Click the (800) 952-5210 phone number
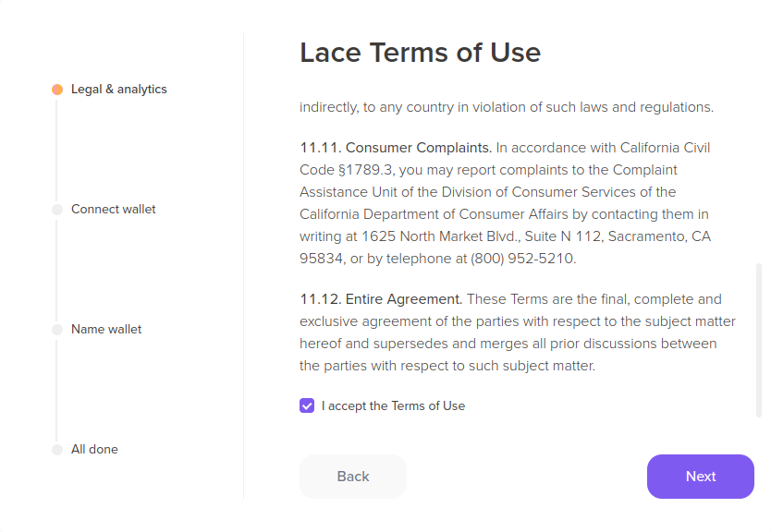Image resolution: width=771 pixels, height=532 pixels. coord(522,259)
